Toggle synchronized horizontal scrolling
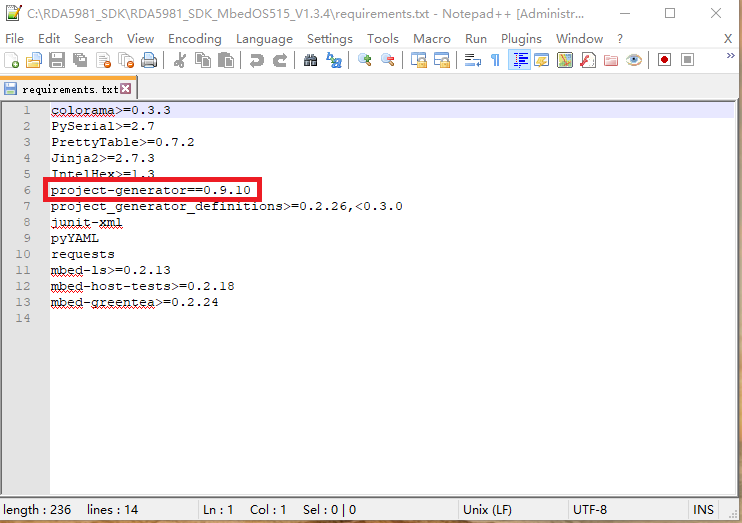The image size is (742, 523). (442, 60)
